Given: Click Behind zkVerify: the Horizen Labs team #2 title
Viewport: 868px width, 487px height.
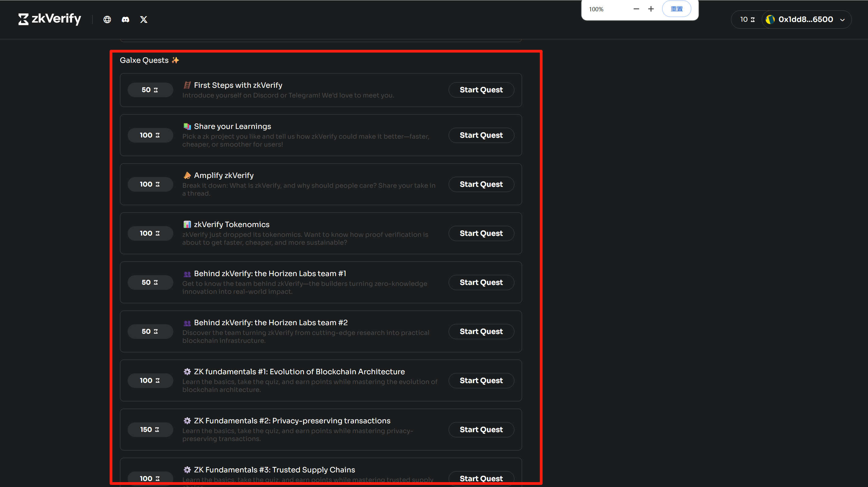Looking at the screenshot, I should pyautogui.click(x=271, y=323).
